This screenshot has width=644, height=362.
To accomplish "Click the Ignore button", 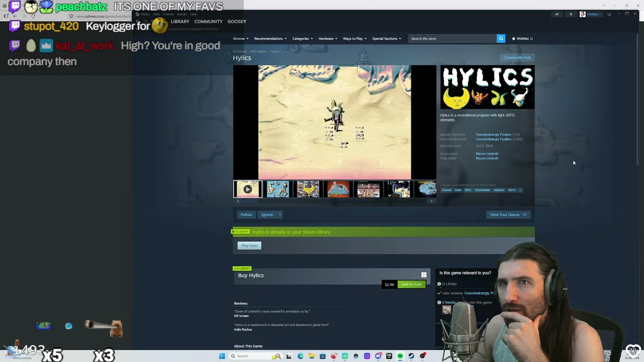I will pos(267,215).
